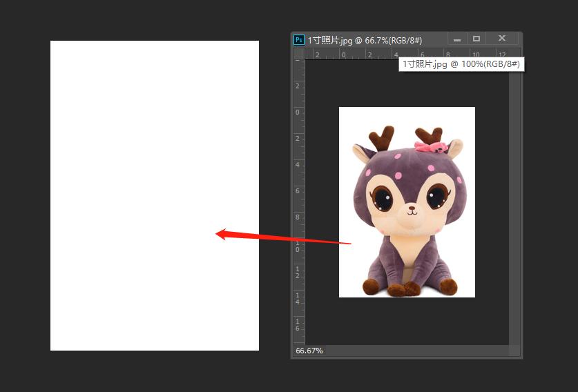Click the vertical ruler on document's left side
The height and width of the screenshot is (392, 578).
pos(298,207)
